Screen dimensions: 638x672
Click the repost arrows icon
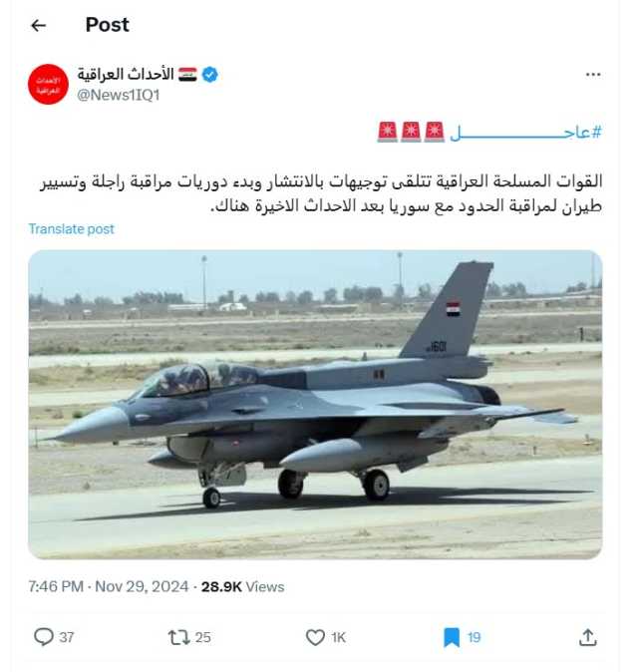(x=178, y=637)
